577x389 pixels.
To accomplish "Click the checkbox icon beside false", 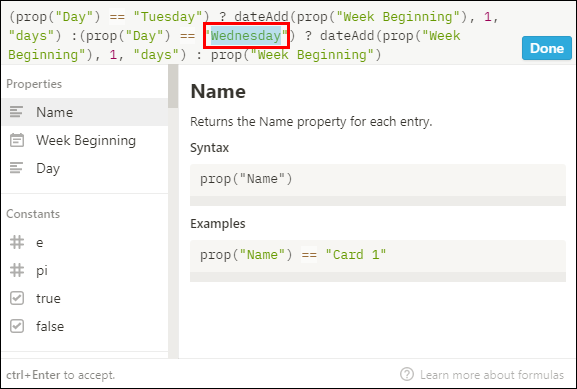I will coord(17,326).
